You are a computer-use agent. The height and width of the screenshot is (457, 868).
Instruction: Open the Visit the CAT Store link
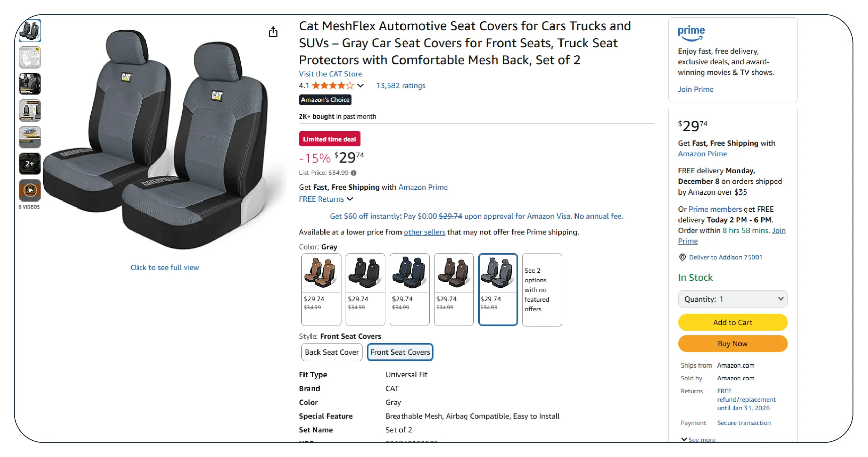[330, 74]
